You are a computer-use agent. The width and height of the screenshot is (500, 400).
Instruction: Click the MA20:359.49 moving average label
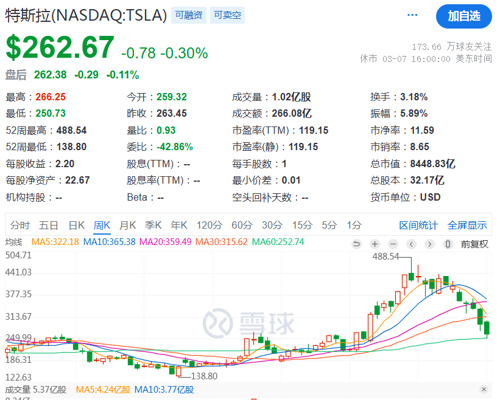[165, 242]
